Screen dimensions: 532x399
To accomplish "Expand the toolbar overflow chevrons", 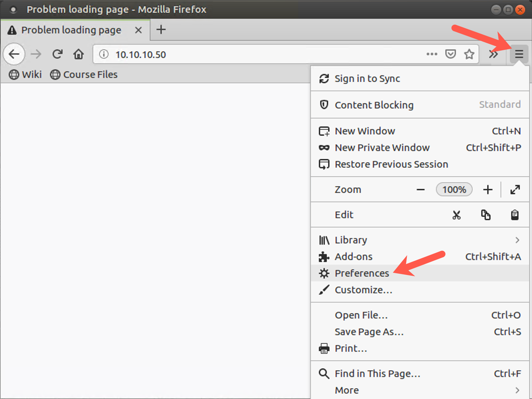I will 493,54.
